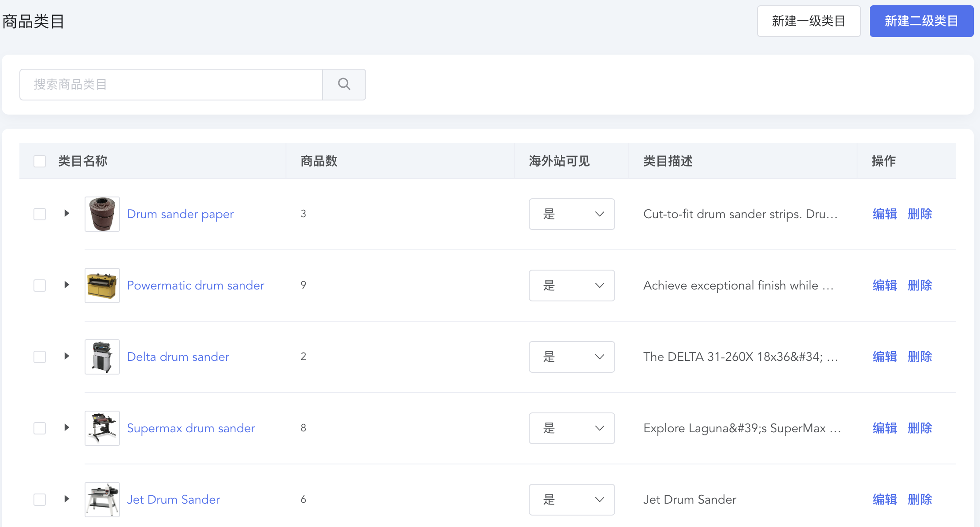Open visibility dropdown for Jet Drum Sander
Viewport: 980px width, 527px height.
click(572, 500)
